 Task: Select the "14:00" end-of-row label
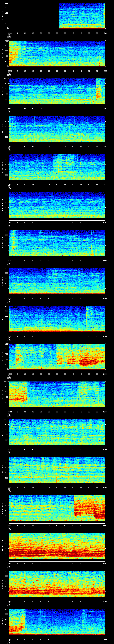coord(105,374)
